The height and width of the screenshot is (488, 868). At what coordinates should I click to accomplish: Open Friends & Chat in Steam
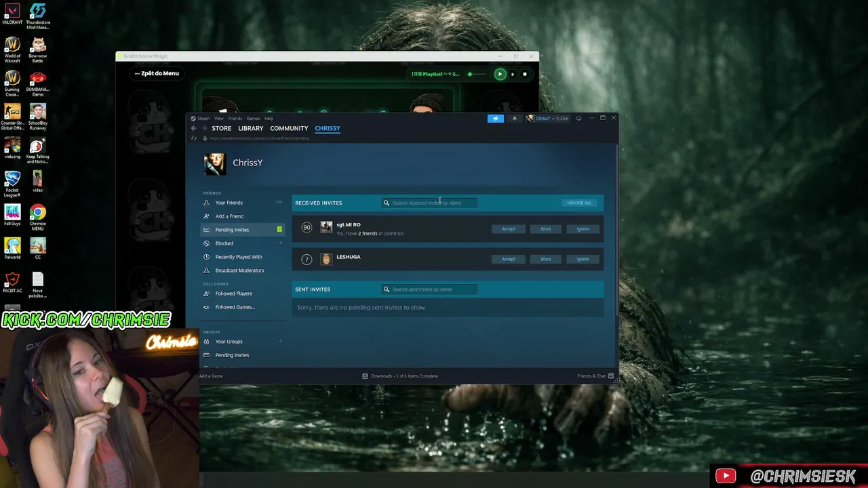(x=595, y=376)
